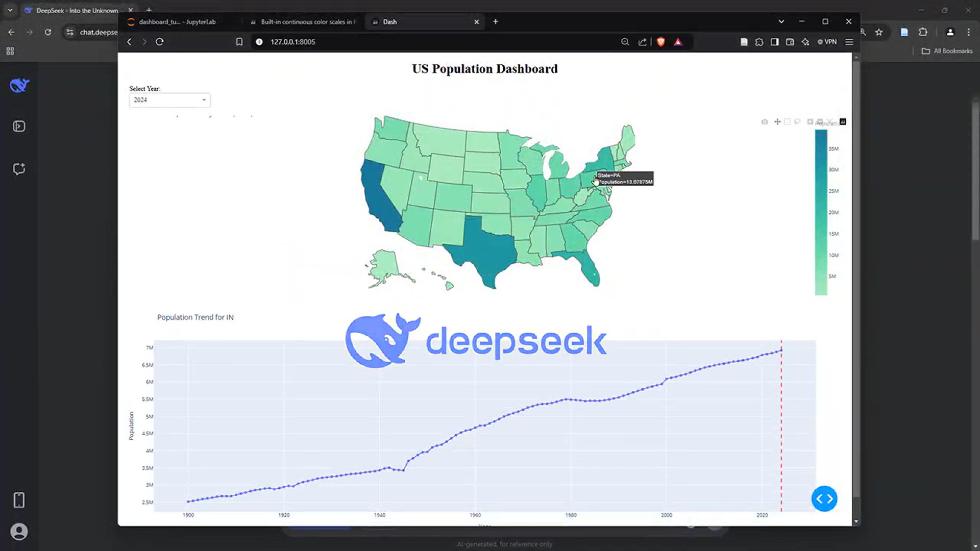Select the Pan tool on the map chart
Image resolution: width=980 pixels, height=551 pixels.
pyautogui.click(x=777, y=122)
